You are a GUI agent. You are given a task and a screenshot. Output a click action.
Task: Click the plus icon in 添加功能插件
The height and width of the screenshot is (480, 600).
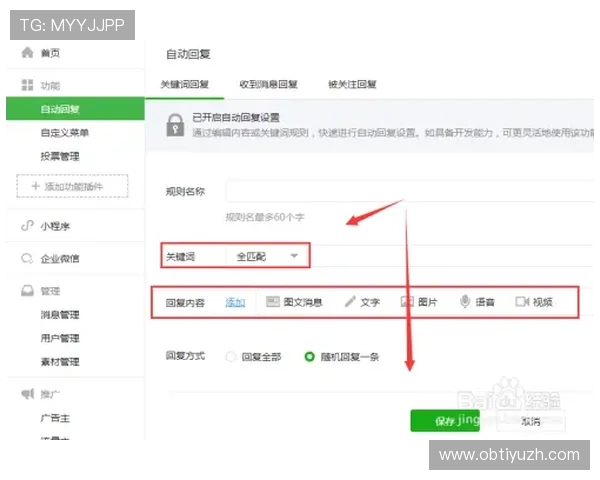tap(36, 186)
